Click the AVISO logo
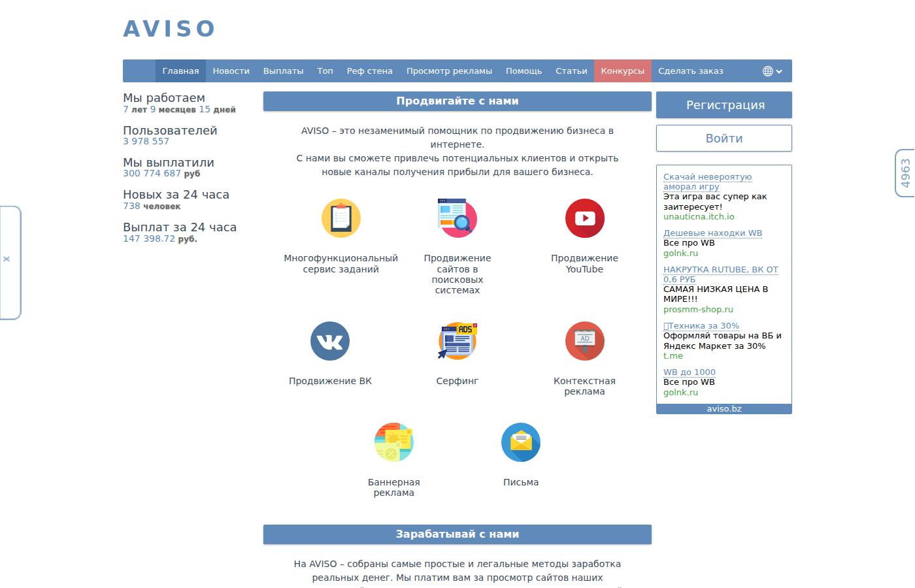Screen dimensions: 915x588 pos(169,29)
